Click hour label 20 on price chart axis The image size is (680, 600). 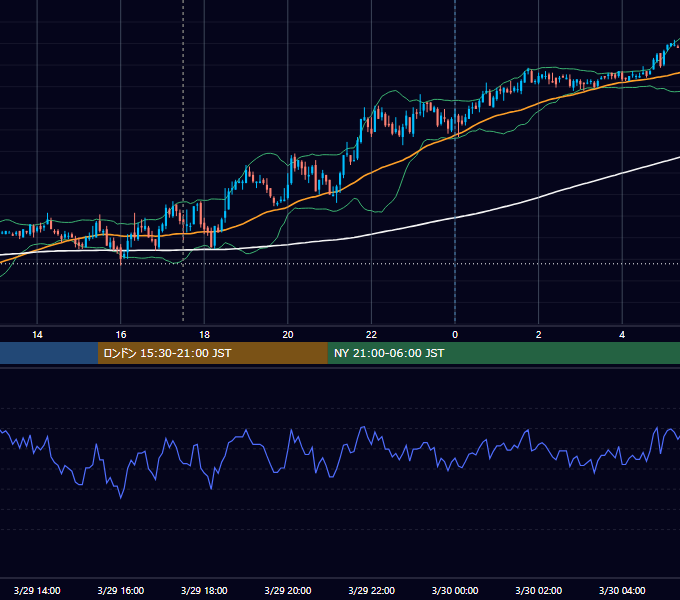(x=288, y=335)
